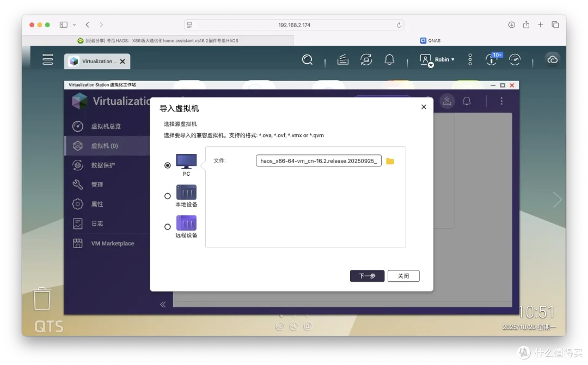Open the info icon with 10+ badge
588x365 pixels.
[492, 59]
